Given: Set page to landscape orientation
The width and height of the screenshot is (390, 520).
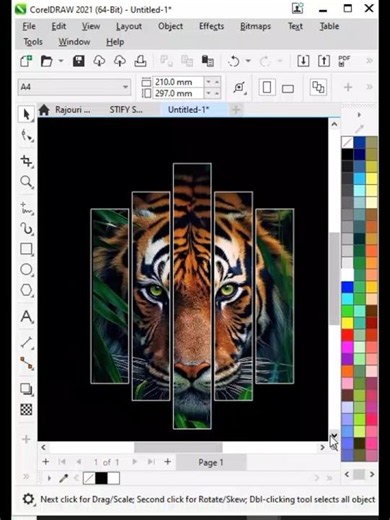Looking at the screenshot, I should click(288, 88).
